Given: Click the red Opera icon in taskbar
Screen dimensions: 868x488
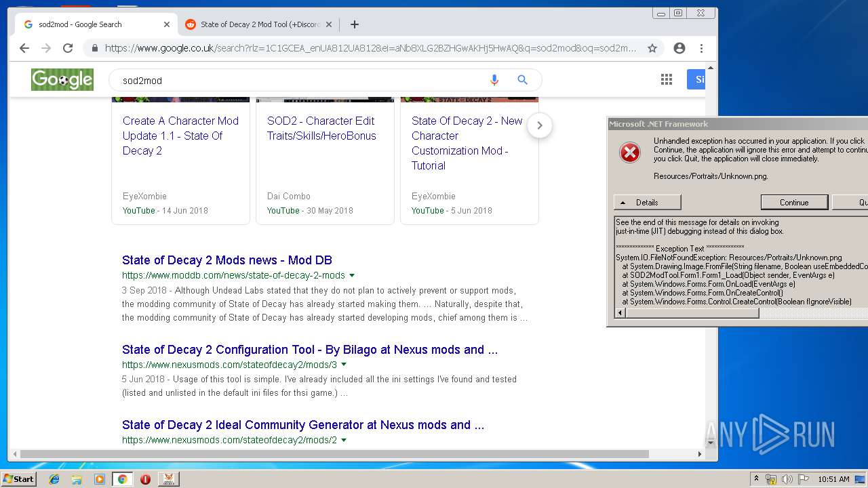Looking at the screenshot, I should 145,479.
